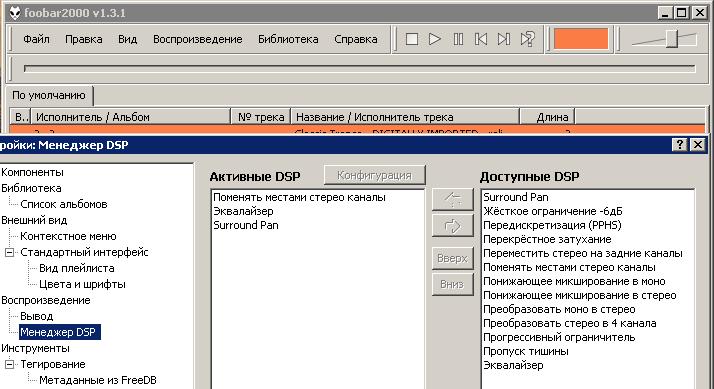Add selected DSP with left arrow button

point(452,199)
